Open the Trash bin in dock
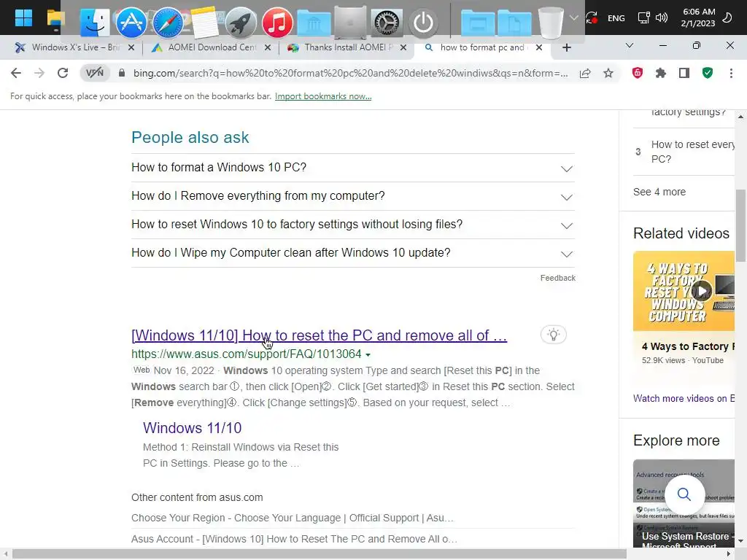Viewport: 747px width, 560px height. click(x=550, y=23)
